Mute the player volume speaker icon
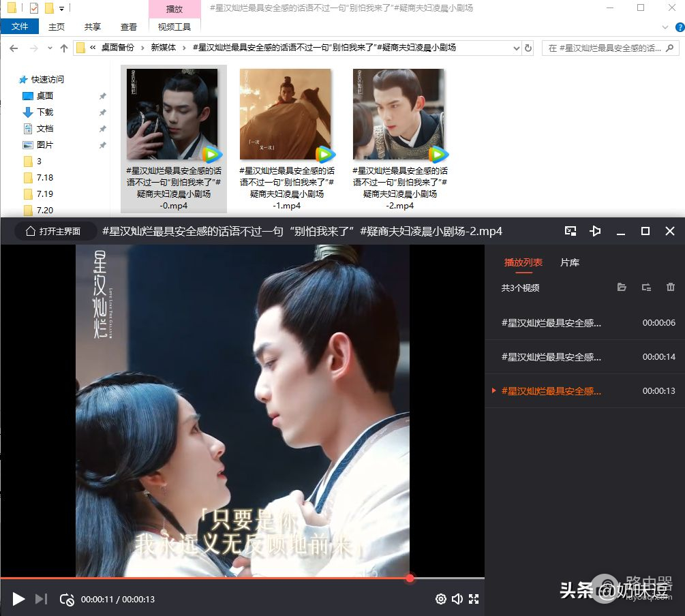 tap(457, 599)
